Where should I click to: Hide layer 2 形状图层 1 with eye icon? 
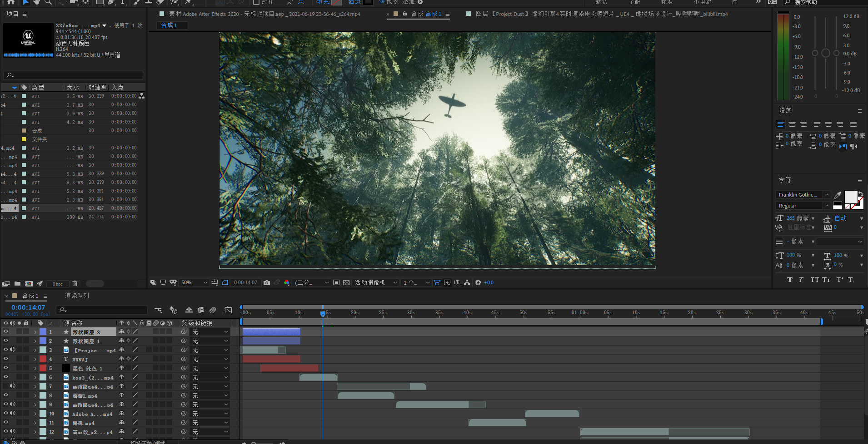[6, 341]
